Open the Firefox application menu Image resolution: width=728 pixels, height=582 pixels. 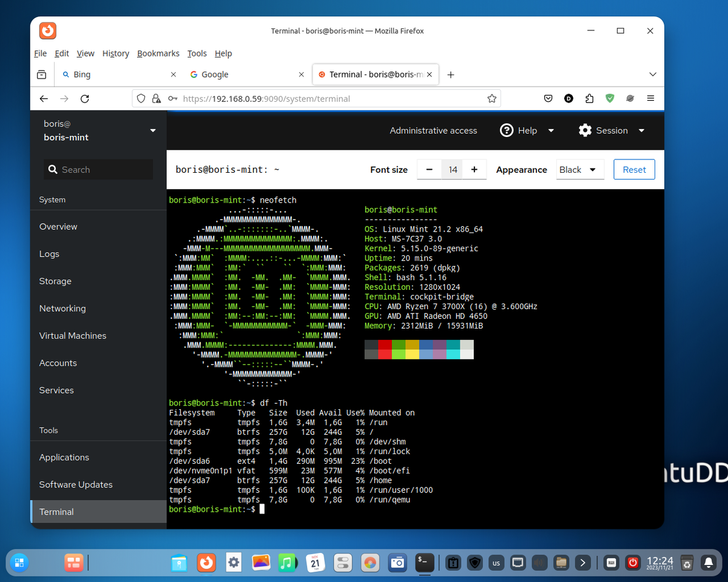[x=650, y=98]
